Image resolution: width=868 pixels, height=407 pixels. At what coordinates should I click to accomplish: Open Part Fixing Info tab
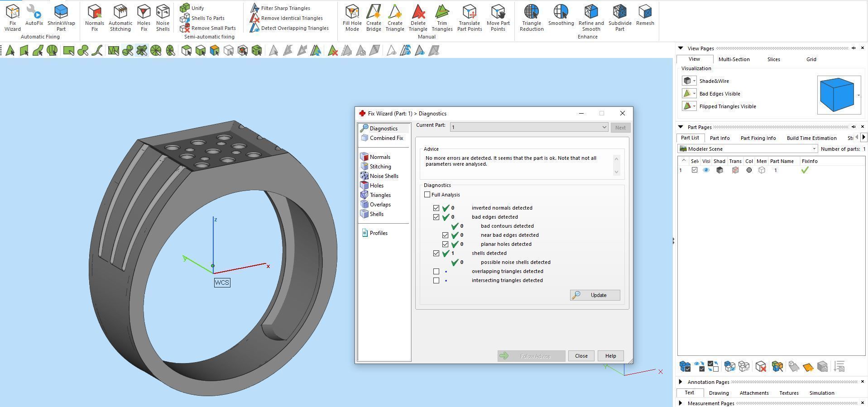[x=758, y=138]
